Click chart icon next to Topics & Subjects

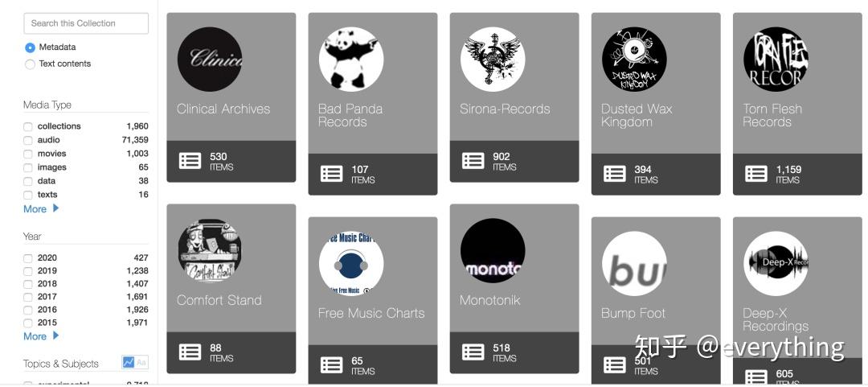(129, 363)
